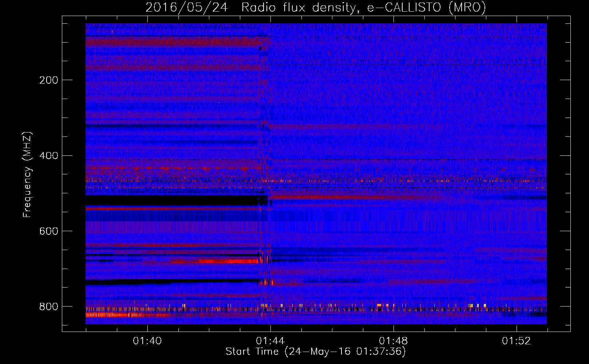Select the 600 frequency tick label
The width and height of the screenshot is (589, 364).
(49, 232)
